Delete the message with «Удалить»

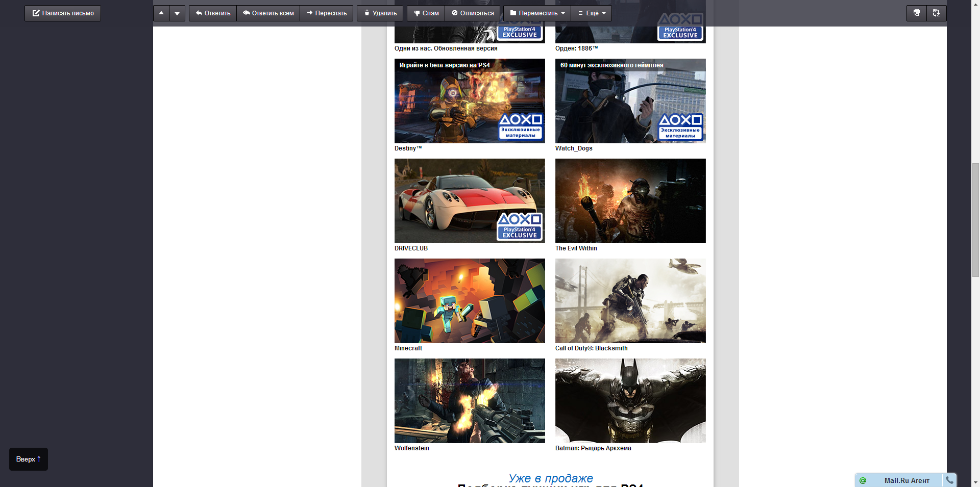pos(380,13)
